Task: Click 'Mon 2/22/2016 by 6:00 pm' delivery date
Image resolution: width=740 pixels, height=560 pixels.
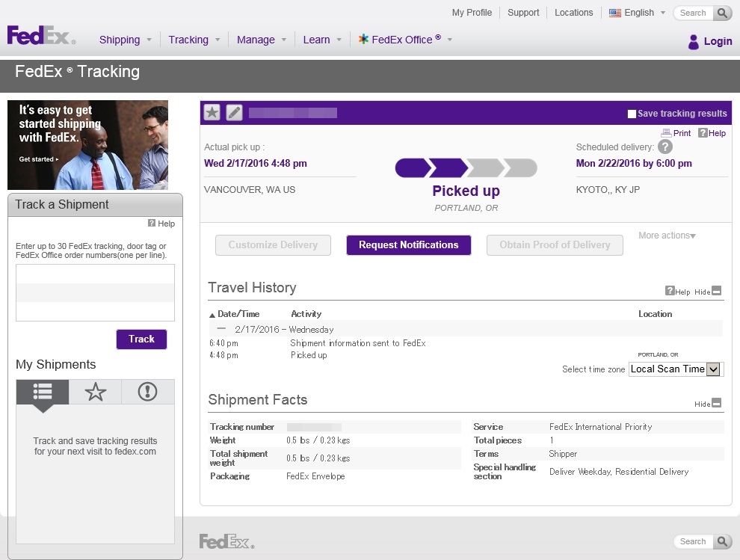Action: 634,164
